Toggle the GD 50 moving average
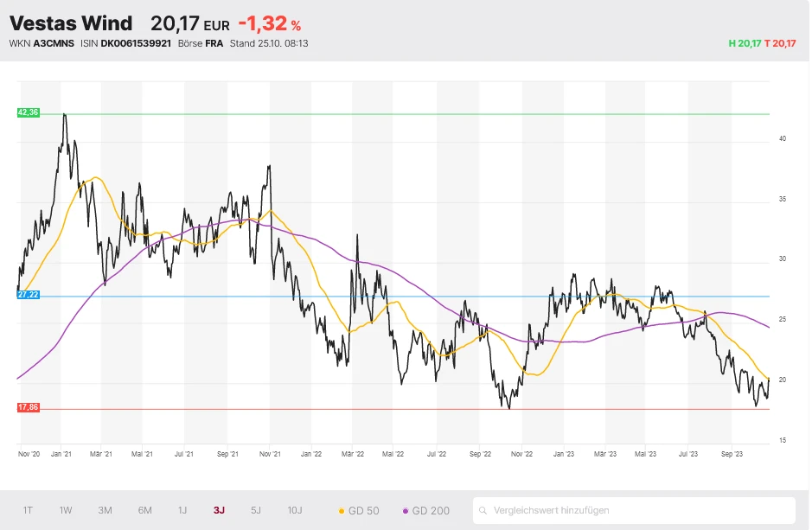The height and width of the screenshot is (530, 812). (359, 511)
